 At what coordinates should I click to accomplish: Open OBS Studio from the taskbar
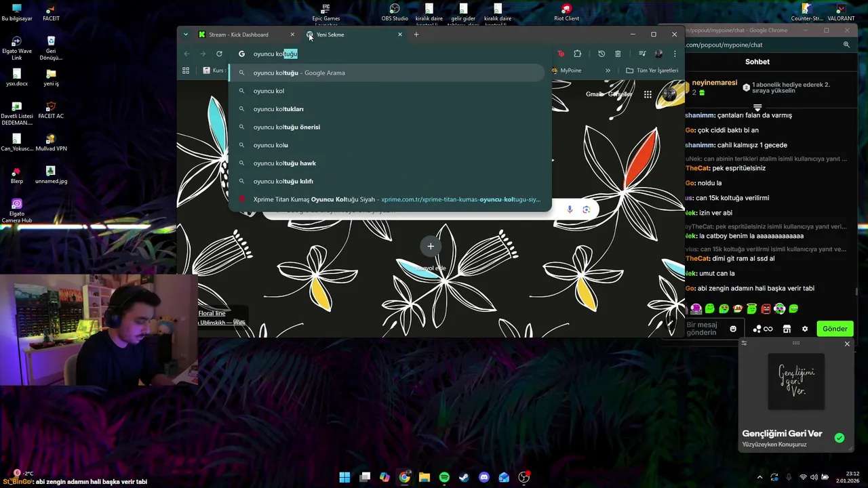(x=524, y=477)
